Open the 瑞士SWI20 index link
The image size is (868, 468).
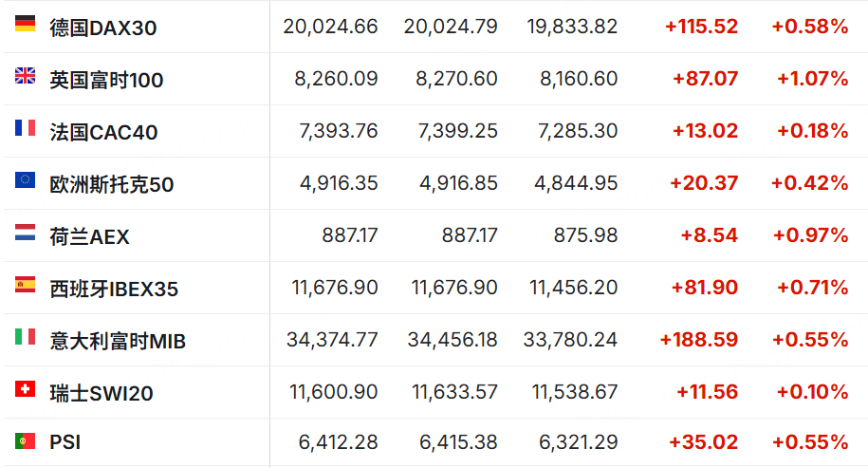102,394
